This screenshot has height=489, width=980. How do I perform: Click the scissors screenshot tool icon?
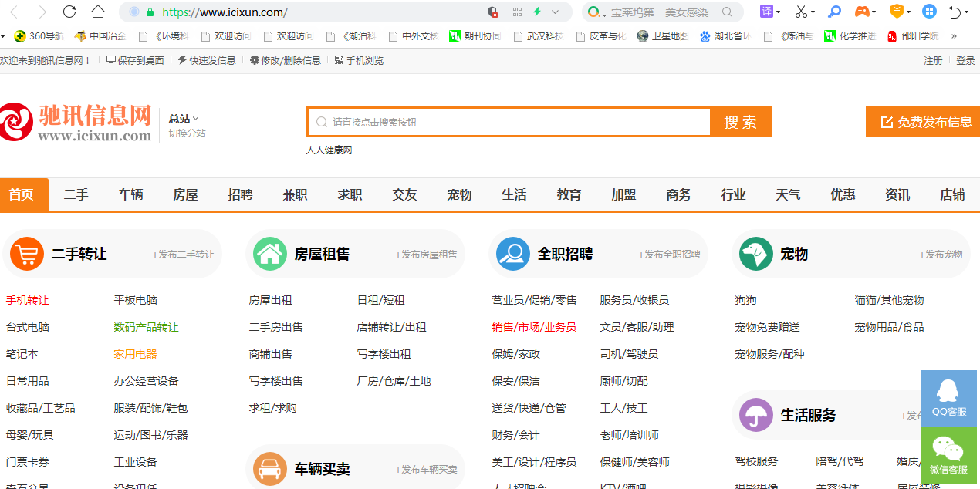pos(801,12)
